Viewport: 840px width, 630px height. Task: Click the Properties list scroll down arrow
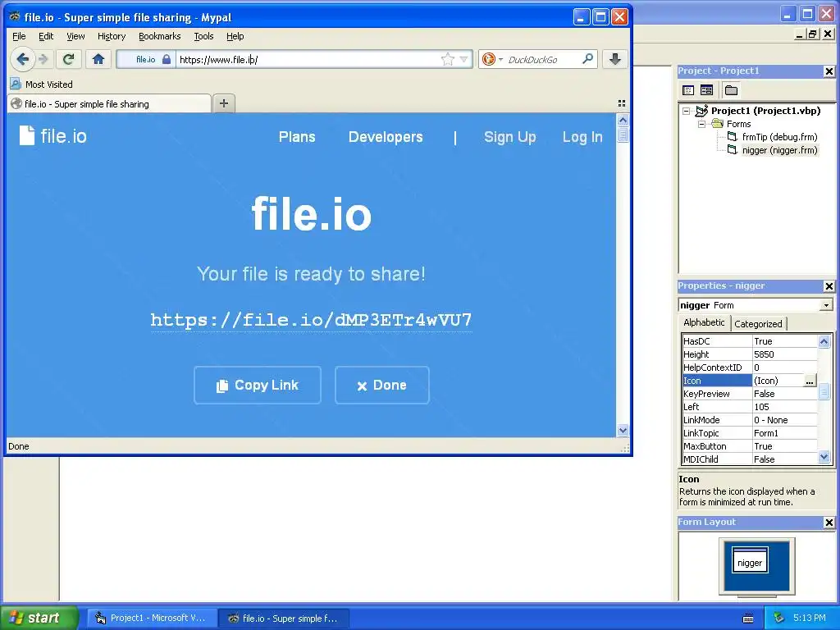point(824,457)
